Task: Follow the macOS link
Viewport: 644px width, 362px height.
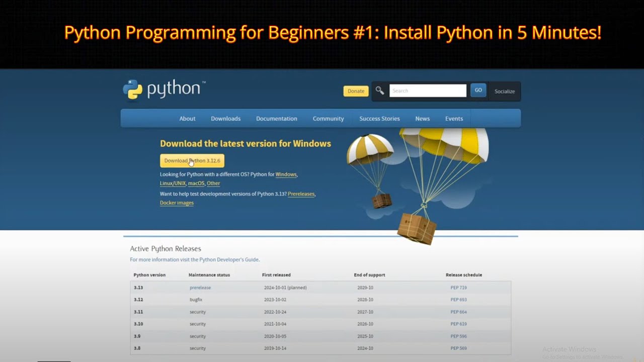Action: coord(196,184)
